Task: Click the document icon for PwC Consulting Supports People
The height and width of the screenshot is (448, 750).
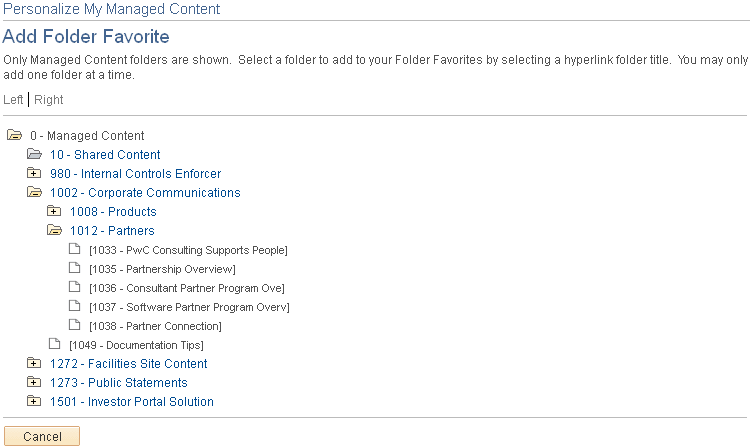Action: pyautogui.click(x=74, y=249)
